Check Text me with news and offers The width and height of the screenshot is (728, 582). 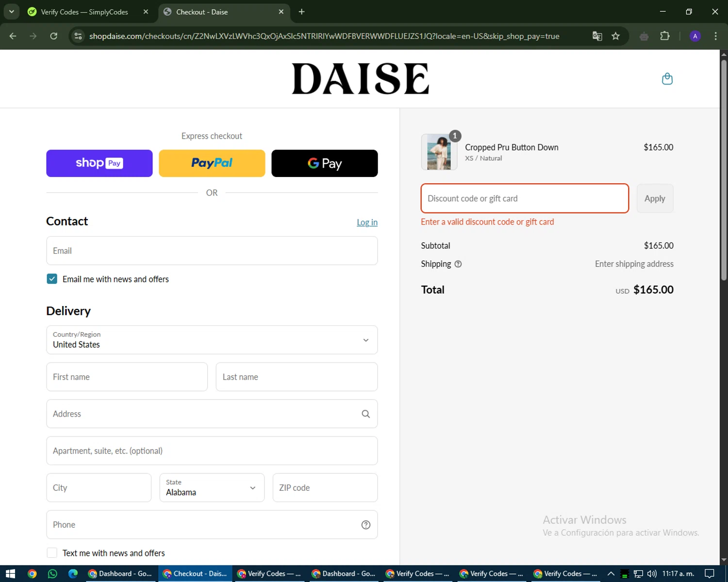coord(52,553)
